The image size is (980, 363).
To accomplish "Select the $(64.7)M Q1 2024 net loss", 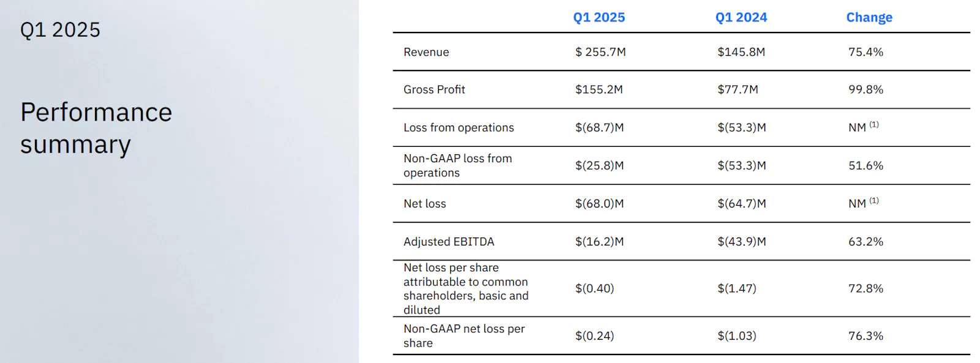I will (x=741, y=203).
